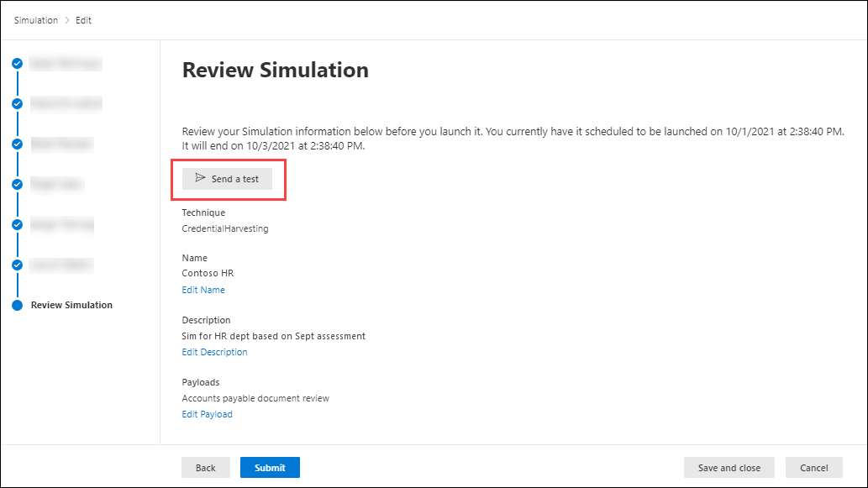Click the third completed step's checkmark
Screen dimensions: 868x488
pos(17,144)
